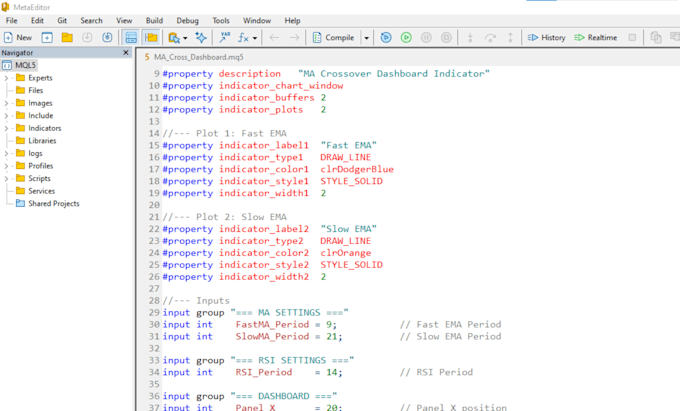Start debugging on history data icon
The width and height of the screenshot is (680, 411).
(386, 38)
